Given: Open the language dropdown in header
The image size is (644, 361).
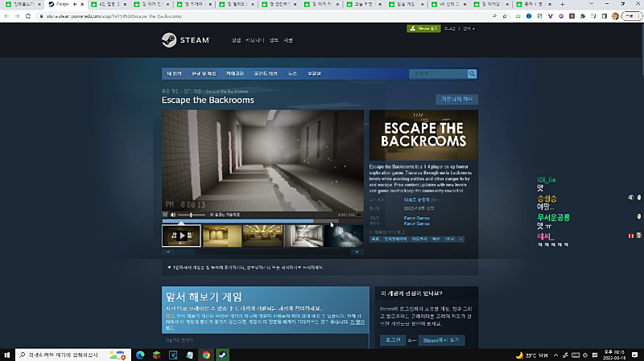Looking at the screenshot, I should click(469, 29).
